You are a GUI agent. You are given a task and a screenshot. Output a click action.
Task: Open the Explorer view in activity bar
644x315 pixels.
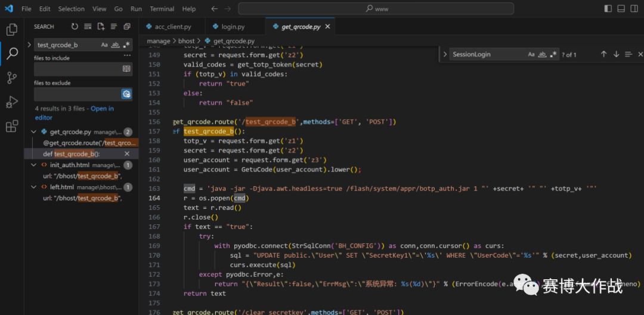pos(12,29)
